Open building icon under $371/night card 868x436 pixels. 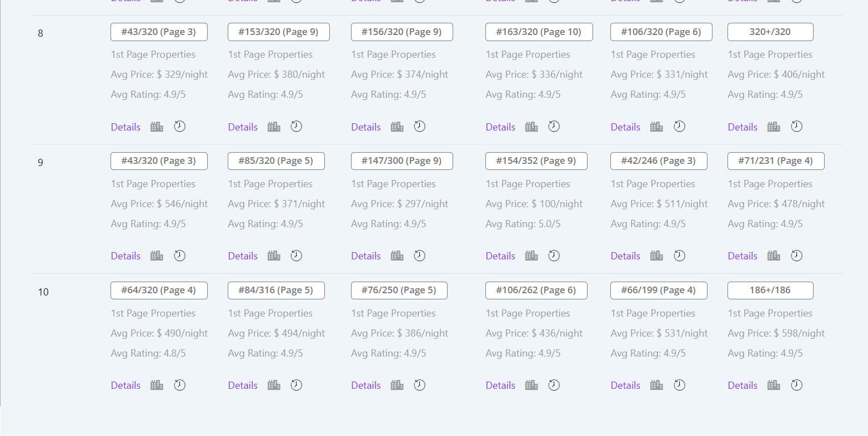pyautogui.click(x=274, y=255)
